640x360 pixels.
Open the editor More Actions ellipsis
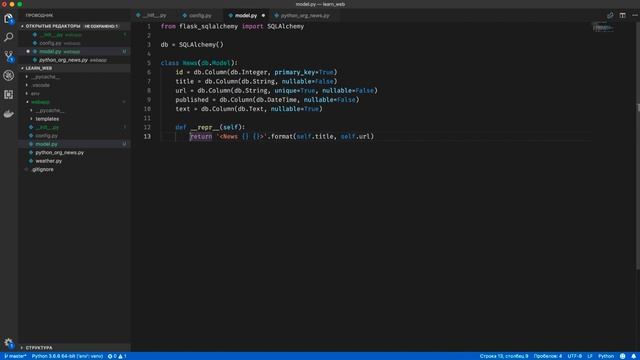coord(635,16)
